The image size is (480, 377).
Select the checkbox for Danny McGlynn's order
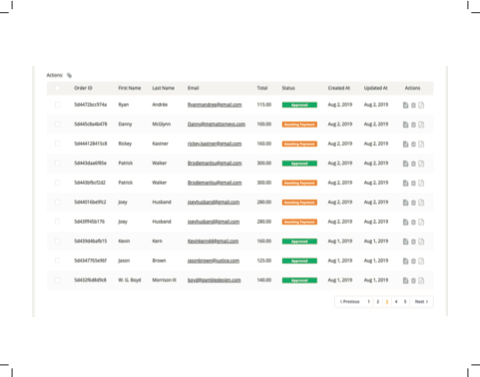(57, 124)
